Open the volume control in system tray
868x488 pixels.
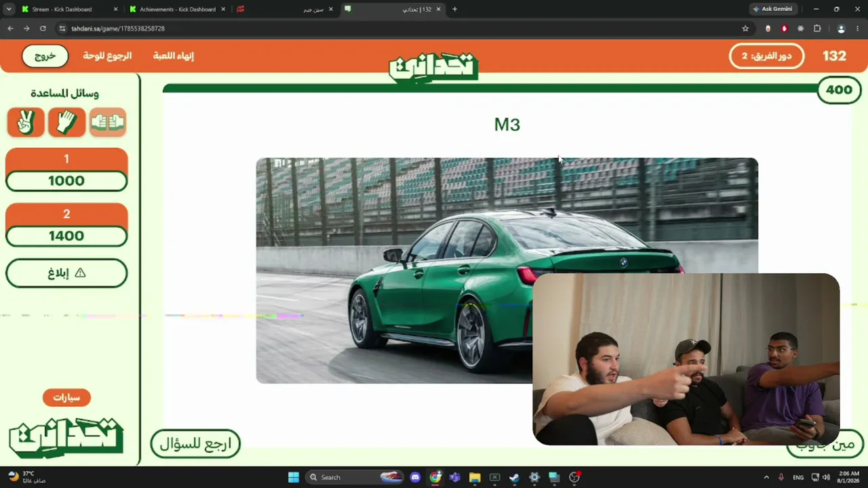click(x=826, y=477)
